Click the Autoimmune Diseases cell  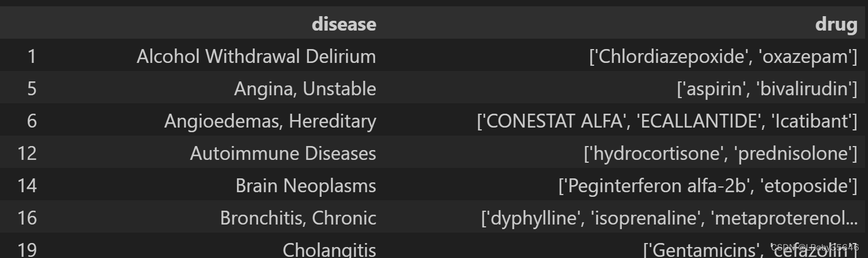(284, 154)
